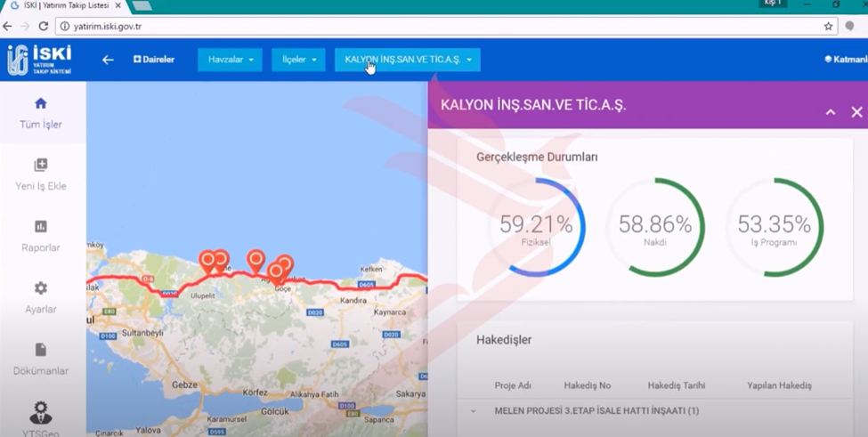
Task: Open Daireler from the header
Action: coord(154,60)
